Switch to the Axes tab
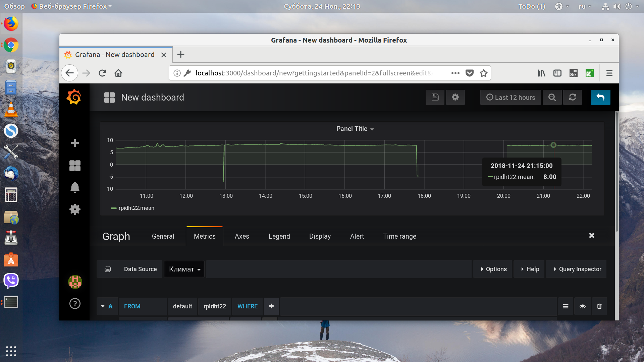This screenshot has height=362, width=644. point(242,236)
